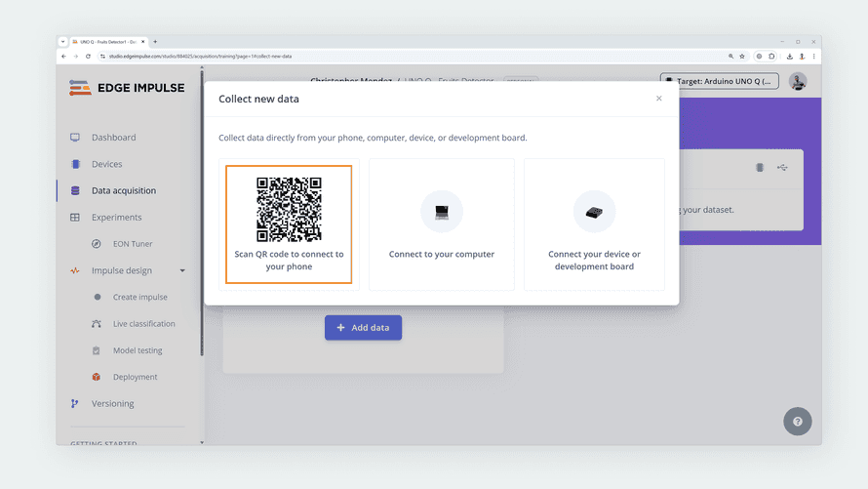Viewport: 868px width, 489px height.
Task: Open Deployment page
Action: 135,377
